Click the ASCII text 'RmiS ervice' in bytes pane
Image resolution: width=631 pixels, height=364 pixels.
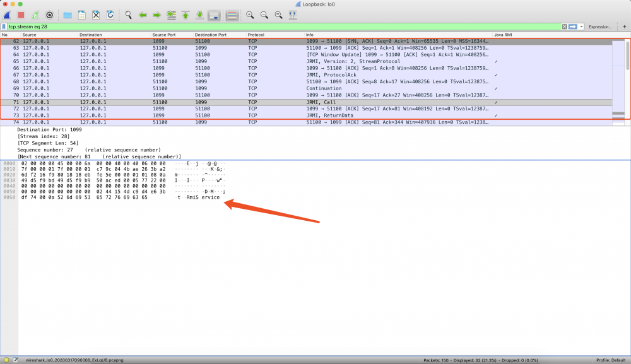coord(203,197)
